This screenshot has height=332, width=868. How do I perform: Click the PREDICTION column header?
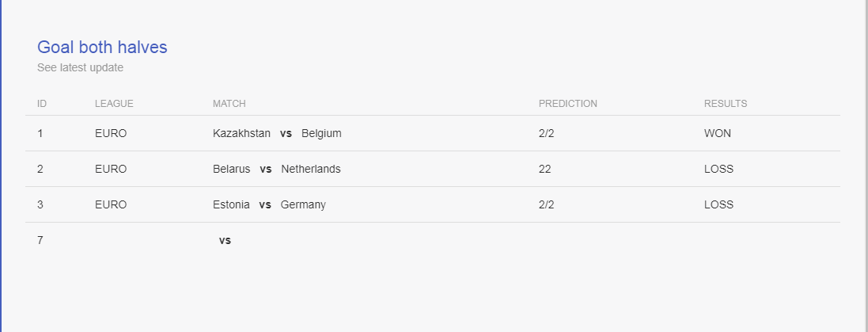[x=568, y=104]
